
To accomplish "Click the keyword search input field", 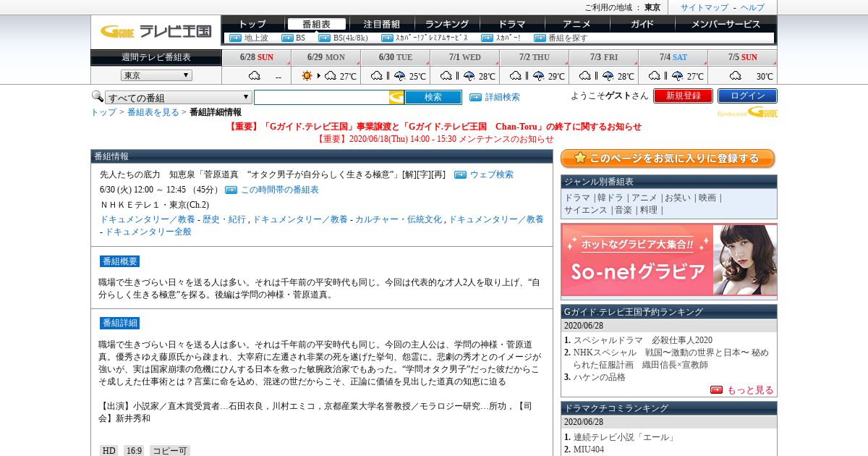I will point(321,97).
